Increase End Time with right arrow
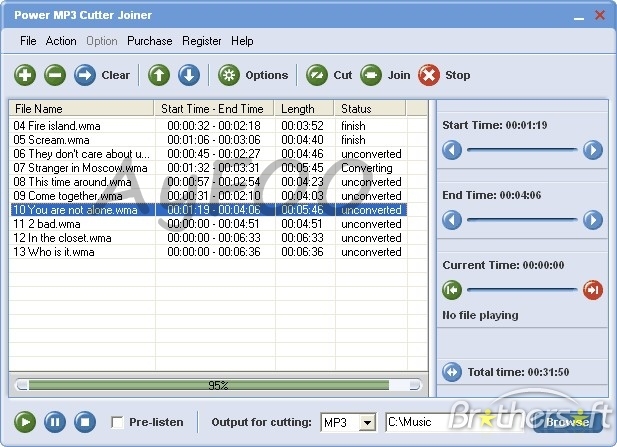The image size is (617, 447). [x=593, y=220]
